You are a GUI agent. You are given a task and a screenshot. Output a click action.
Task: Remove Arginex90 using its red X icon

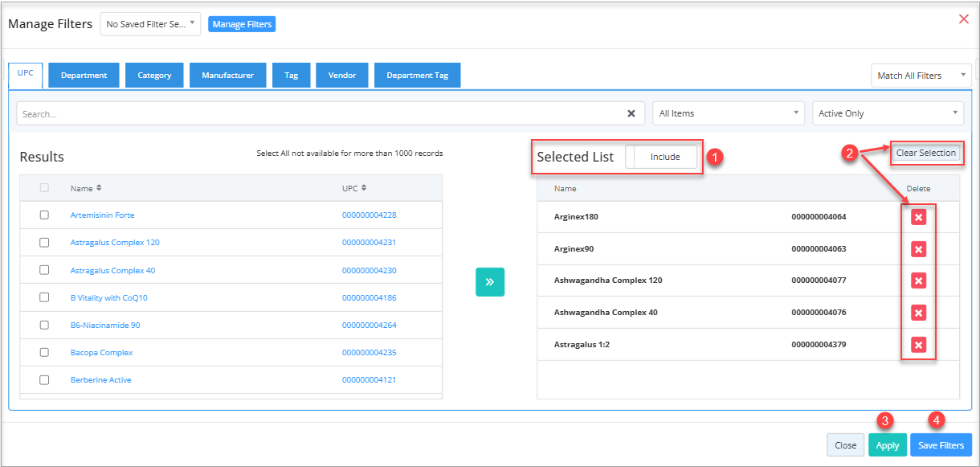[919, 249]
